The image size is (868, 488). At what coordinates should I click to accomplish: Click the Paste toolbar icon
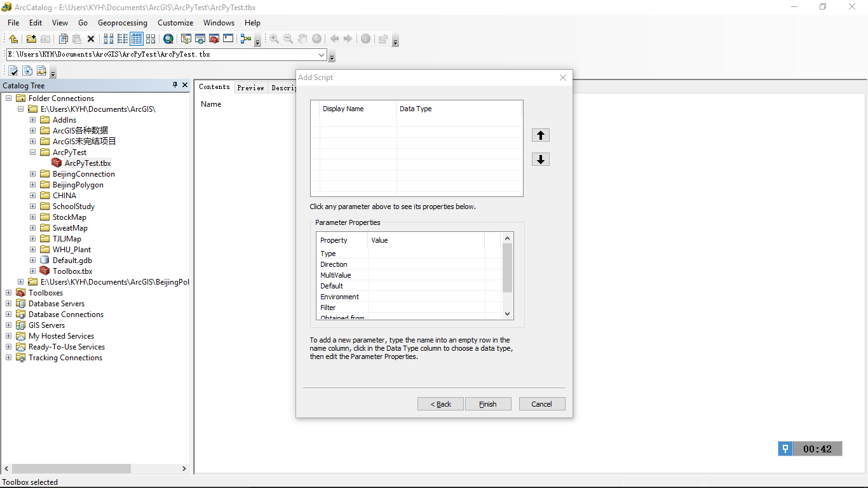click(x=77, y=39)
